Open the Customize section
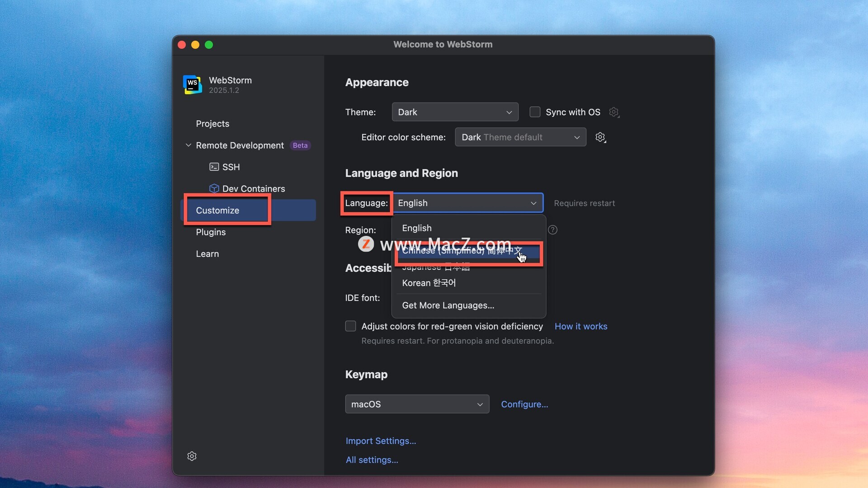Screen dimensions: 868x488 pos(248,210)
